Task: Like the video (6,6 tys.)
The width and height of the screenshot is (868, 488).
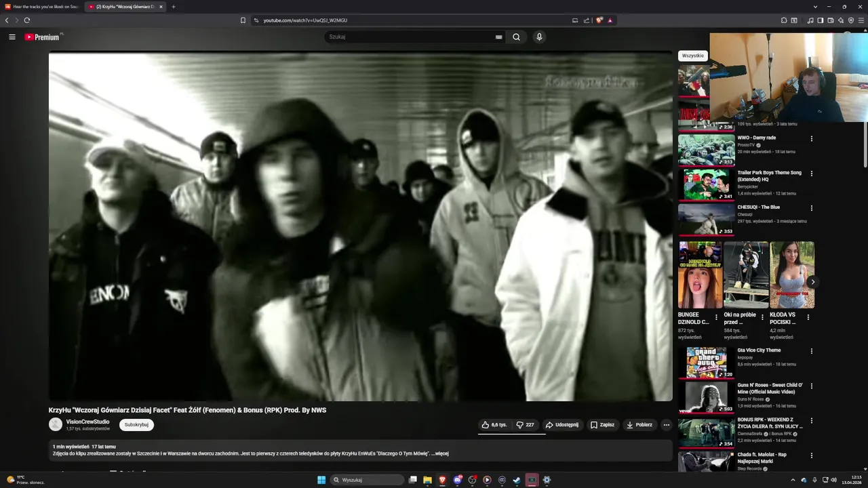Action: (x=494, y=425)
